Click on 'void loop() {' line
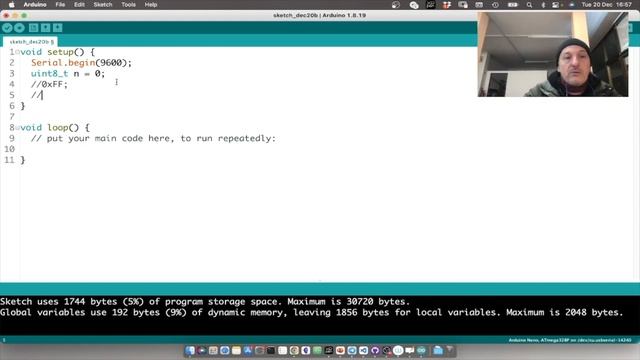 55,127
